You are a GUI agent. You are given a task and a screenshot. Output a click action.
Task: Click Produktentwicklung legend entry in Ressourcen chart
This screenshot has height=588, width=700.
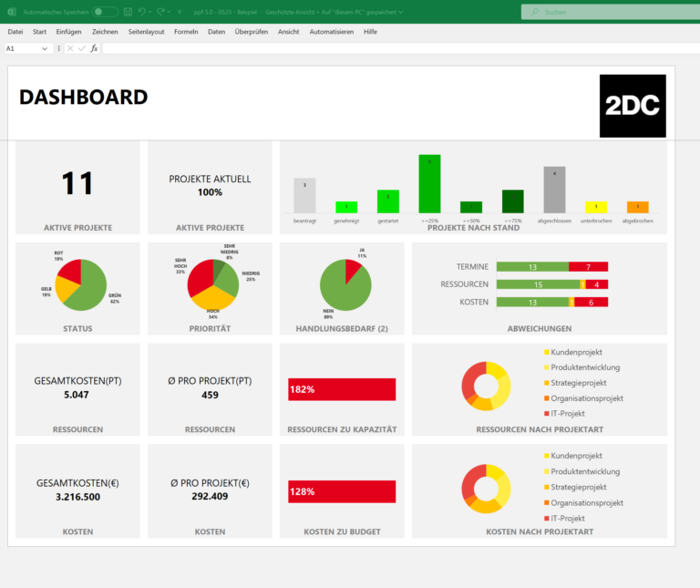click(x=582, y=367)
